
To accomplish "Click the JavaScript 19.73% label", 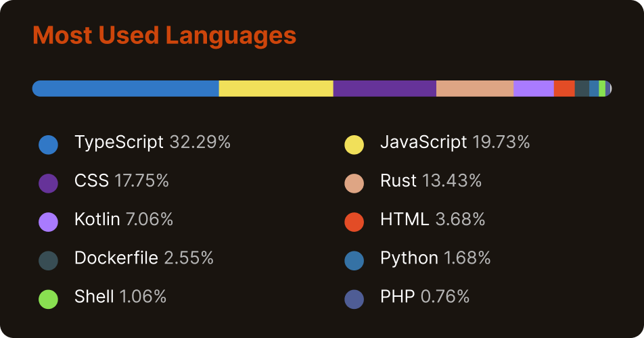I will 455,142.
